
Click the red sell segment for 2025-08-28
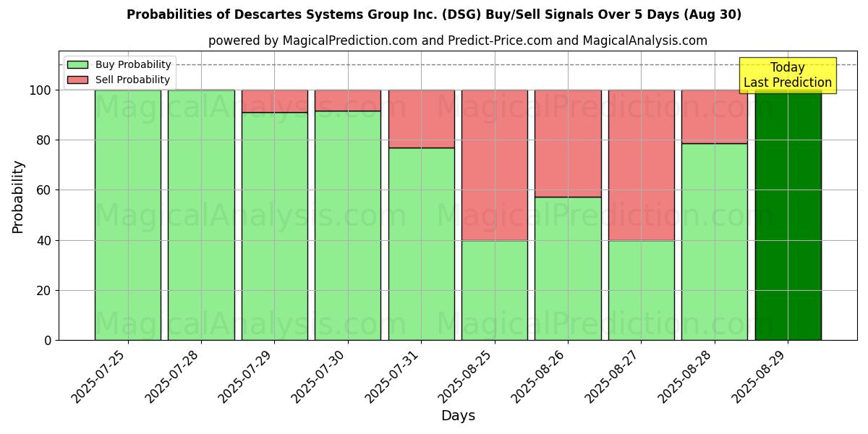[x=715, y=116]
